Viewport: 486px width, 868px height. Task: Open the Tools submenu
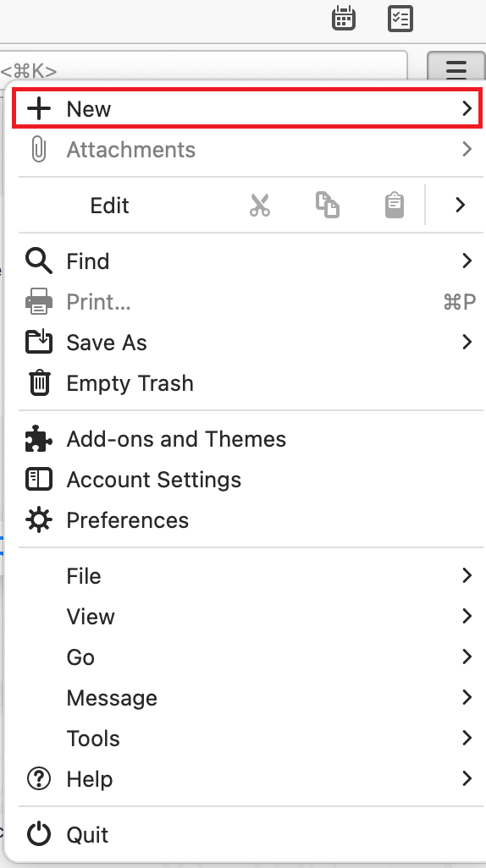coord(247,739)
